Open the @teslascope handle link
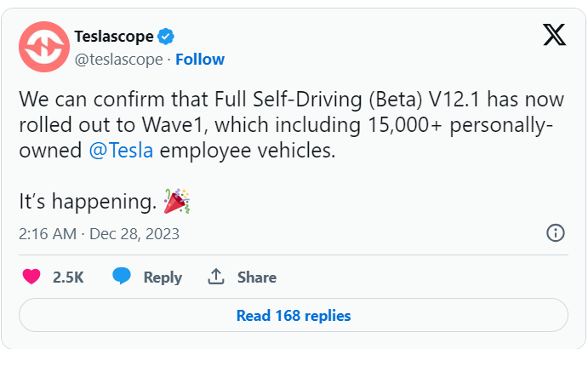The image size is (588, 372). click(x=119, y=60)
